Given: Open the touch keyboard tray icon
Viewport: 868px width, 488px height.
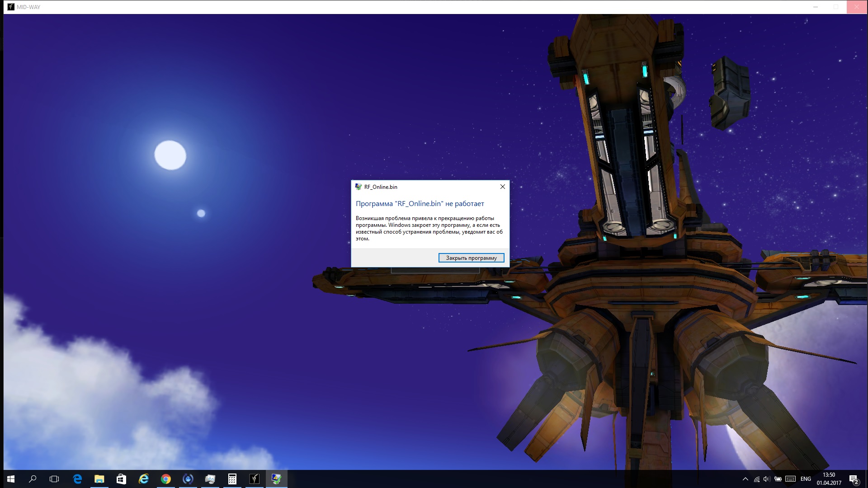Looking at the screenshot, I should [790, 479].
